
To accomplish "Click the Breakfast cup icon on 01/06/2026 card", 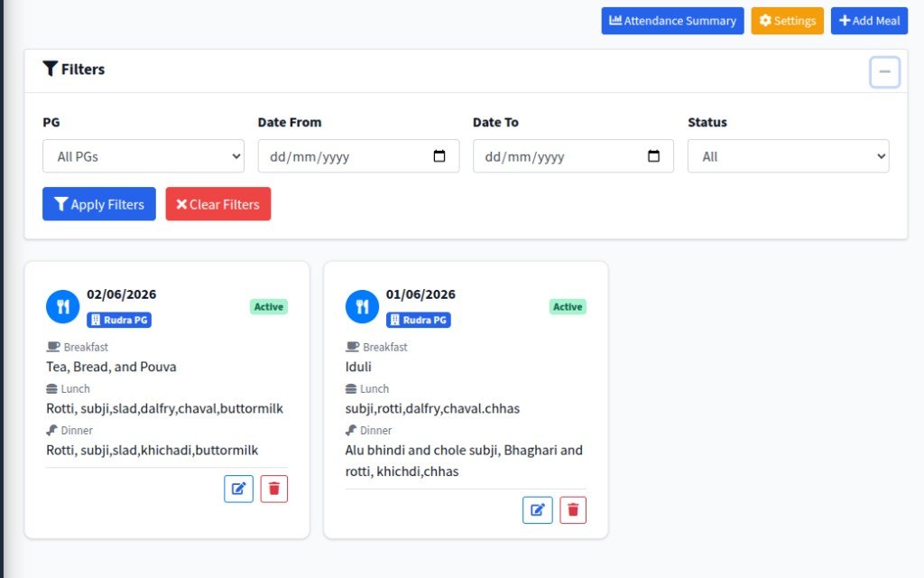I will pyautogui.click(x=353, y=347).
